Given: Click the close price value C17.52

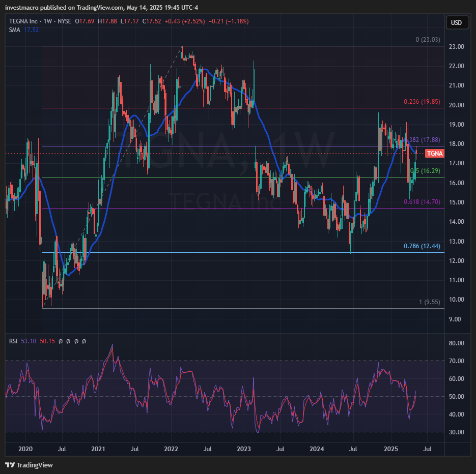Looking at the screenshot, I should (x=152, y=21).
